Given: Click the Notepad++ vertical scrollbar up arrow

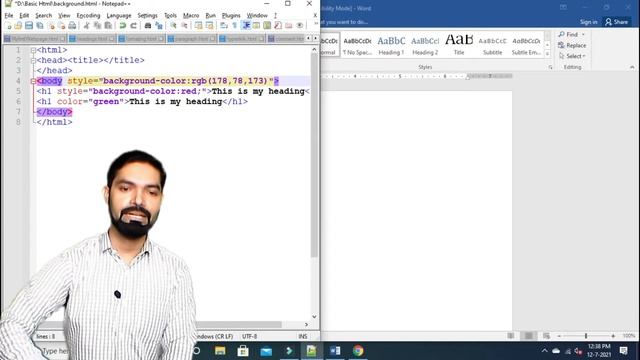Looking at the screenshot, I should [314, 49].
